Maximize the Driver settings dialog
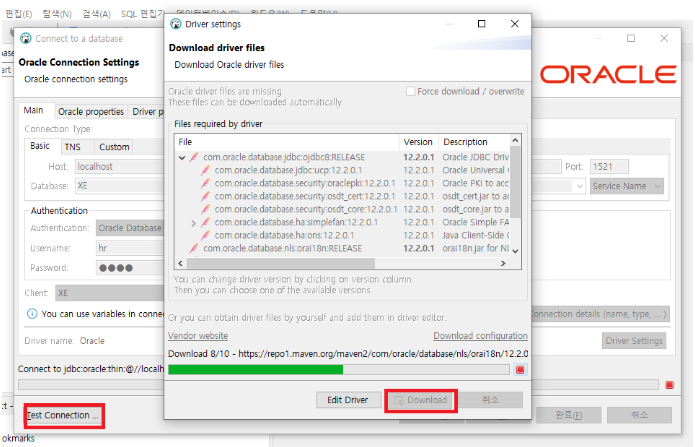Image resolution: width=695 pixels, height=447 pixels. click(x=481, y=24)
